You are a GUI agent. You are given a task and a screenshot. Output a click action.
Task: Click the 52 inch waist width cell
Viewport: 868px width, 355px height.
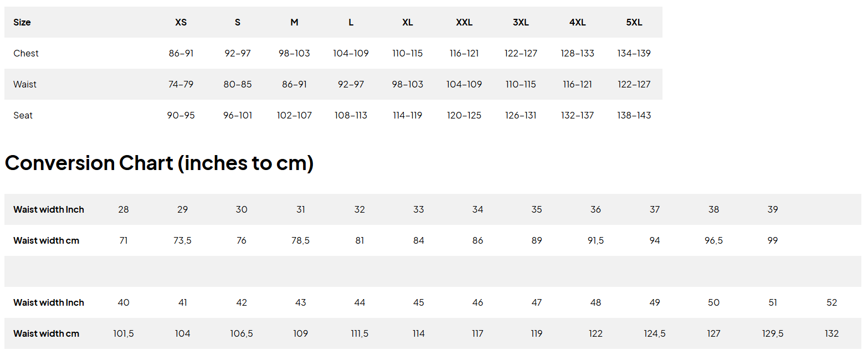(x=831, y=303)
